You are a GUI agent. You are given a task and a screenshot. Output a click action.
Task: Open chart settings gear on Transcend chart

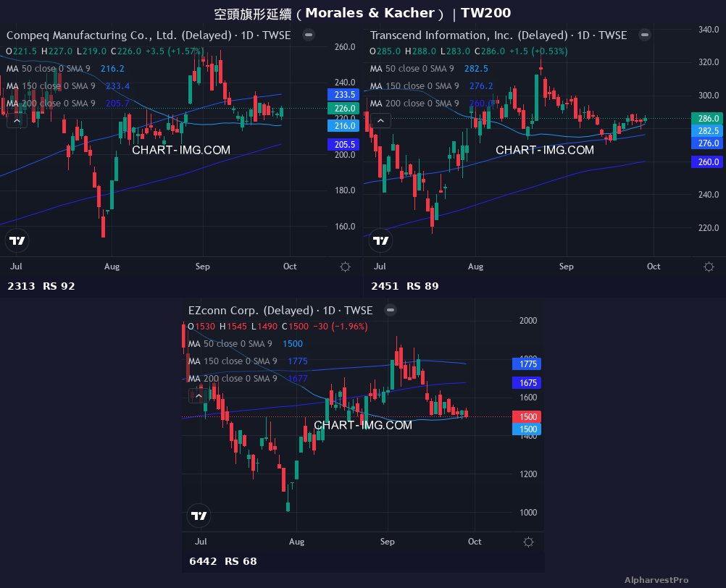click(x=709, y=266)
